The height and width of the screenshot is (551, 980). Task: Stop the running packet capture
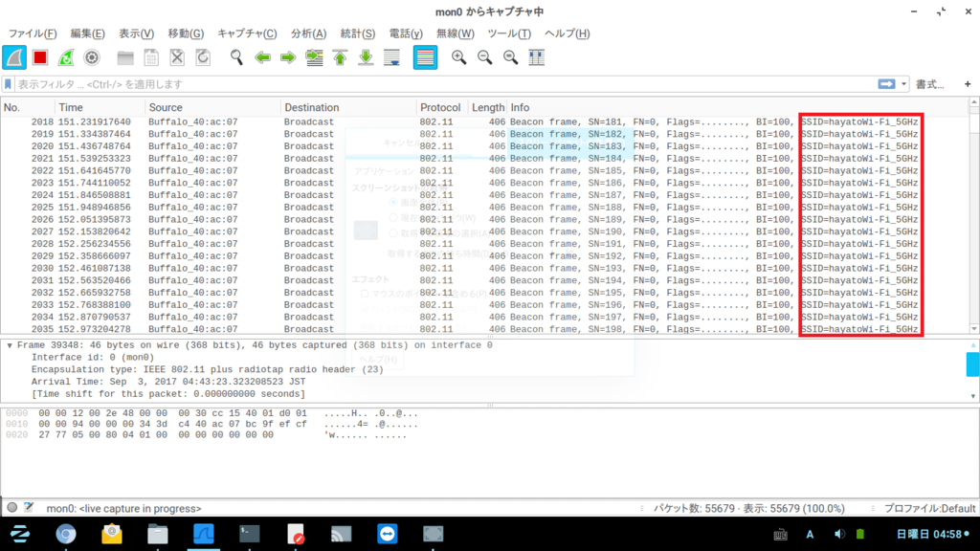click(x=40, y=57)
